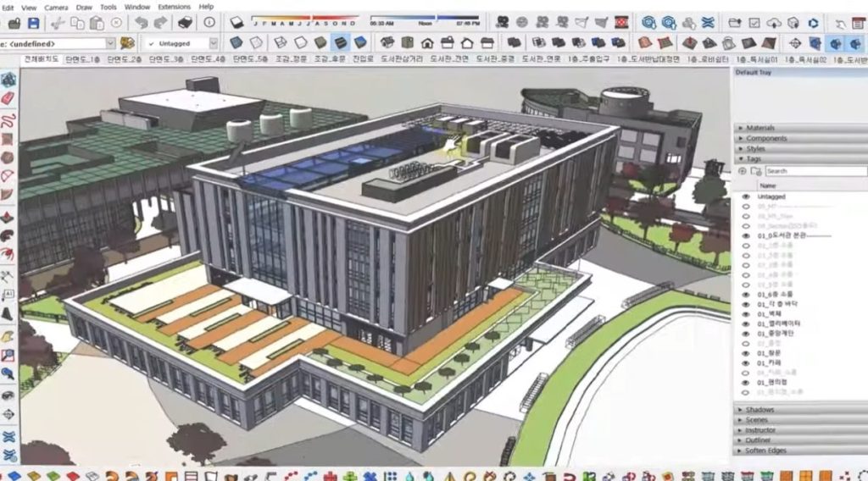Open the Extensions menu
868x481 pixels.
tap(175, 7)
